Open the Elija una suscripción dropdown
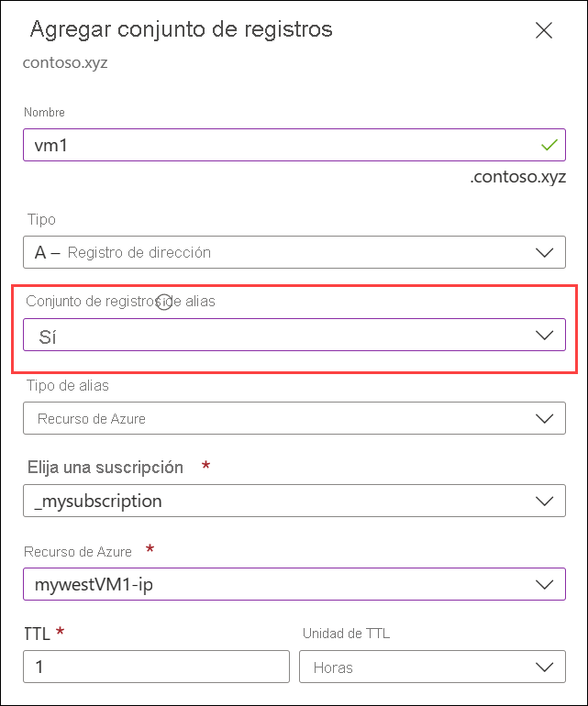The height and width of the screenshot is (706, 588). [x=294, y=501]
